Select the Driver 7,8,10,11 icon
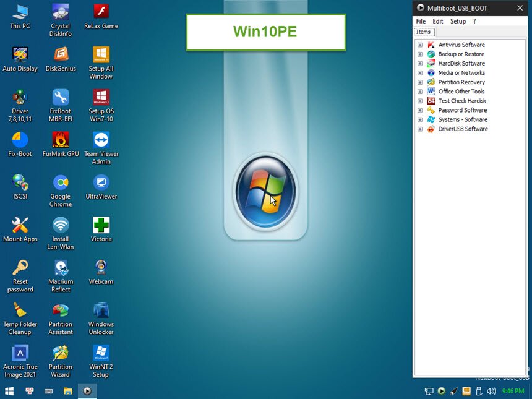Viewport: 532px width, 399px height. [20, 106]
